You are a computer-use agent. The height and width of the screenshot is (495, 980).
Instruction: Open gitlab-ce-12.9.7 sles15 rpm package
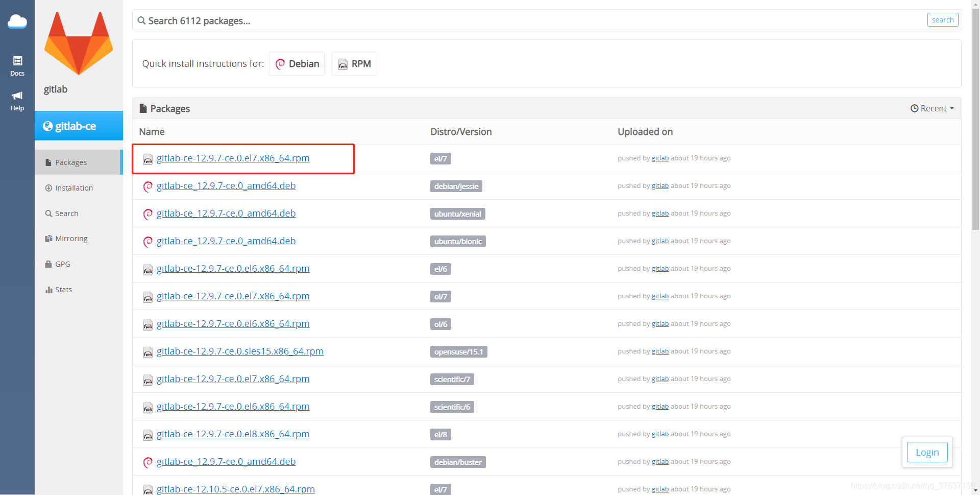tap(240, 351)
